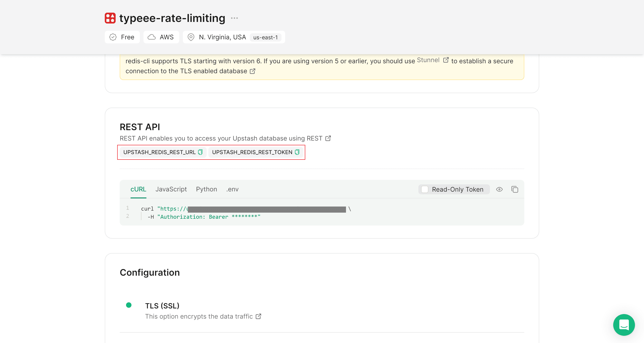Click the Configuration section heading
This screenshot has height=343, width=644.
click(150, 272)
